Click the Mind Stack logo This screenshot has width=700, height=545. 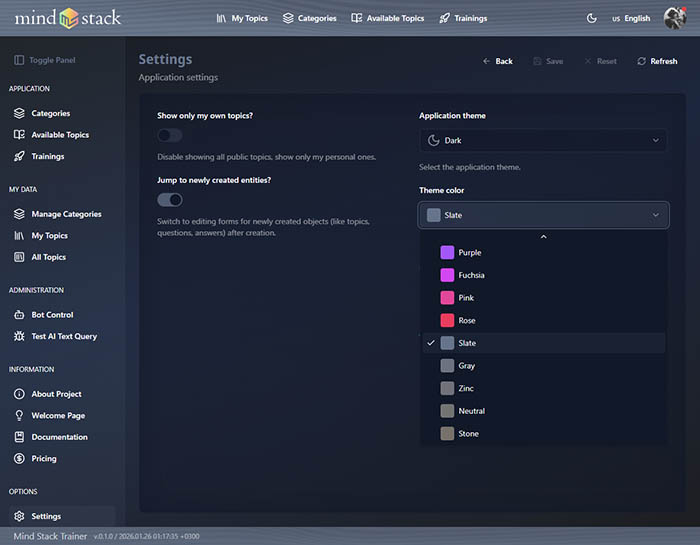(68, 18)
